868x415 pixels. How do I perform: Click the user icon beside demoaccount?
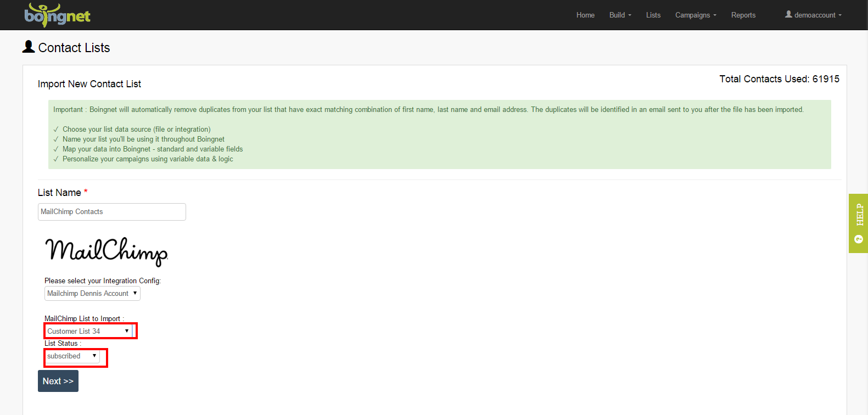(x=788, y=14)
